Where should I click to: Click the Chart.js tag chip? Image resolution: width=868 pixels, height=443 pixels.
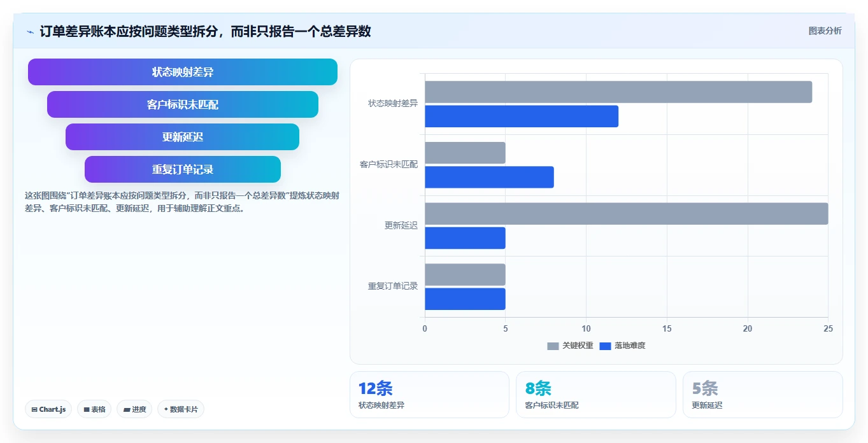tap(48, 409)
